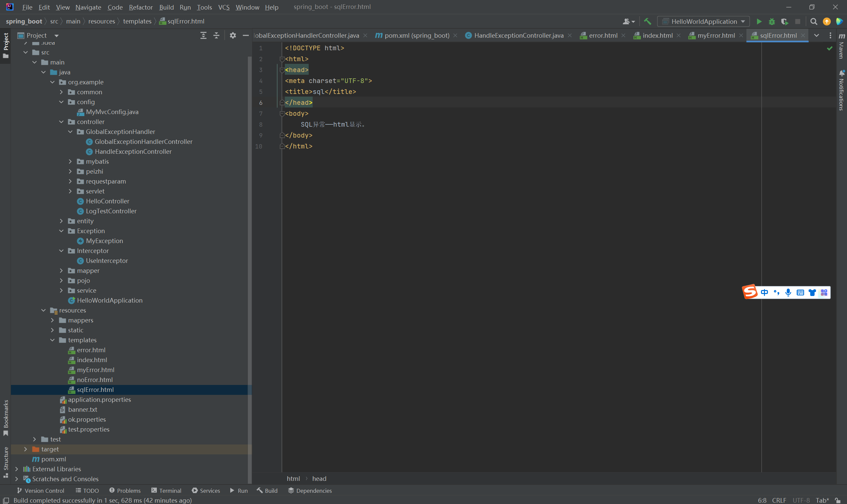Click the CRLF line separator indicator
This screenshot has height=504, width=847.
coord(779,500)
